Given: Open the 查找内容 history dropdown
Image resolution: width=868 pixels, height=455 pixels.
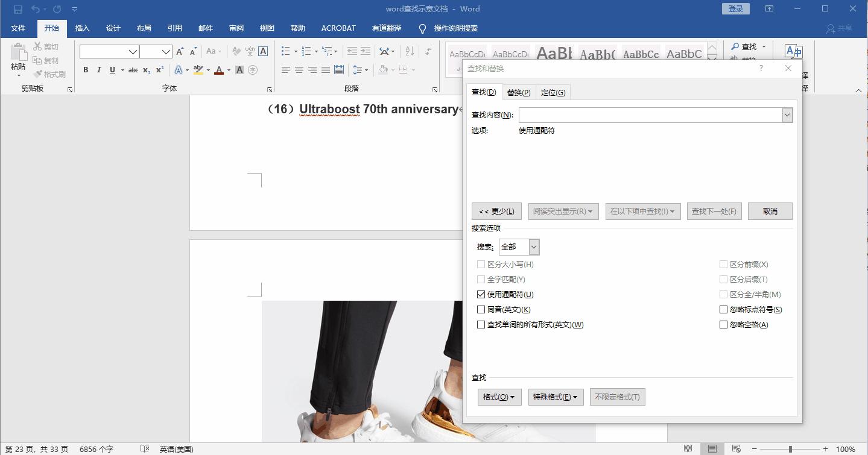Looking at the screenshot, I should tap(787, 115).
